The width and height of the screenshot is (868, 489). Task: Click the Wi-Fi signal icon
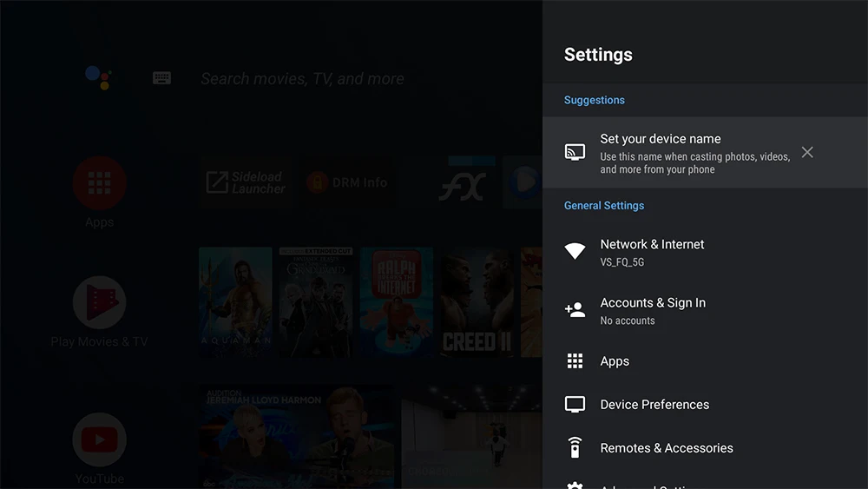click(575, 251)
